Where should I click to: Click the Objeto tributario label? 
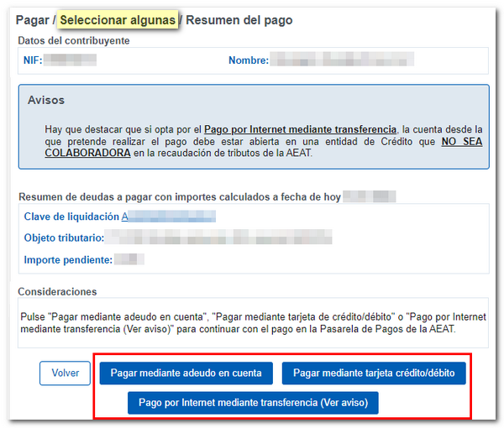point(64,238)
